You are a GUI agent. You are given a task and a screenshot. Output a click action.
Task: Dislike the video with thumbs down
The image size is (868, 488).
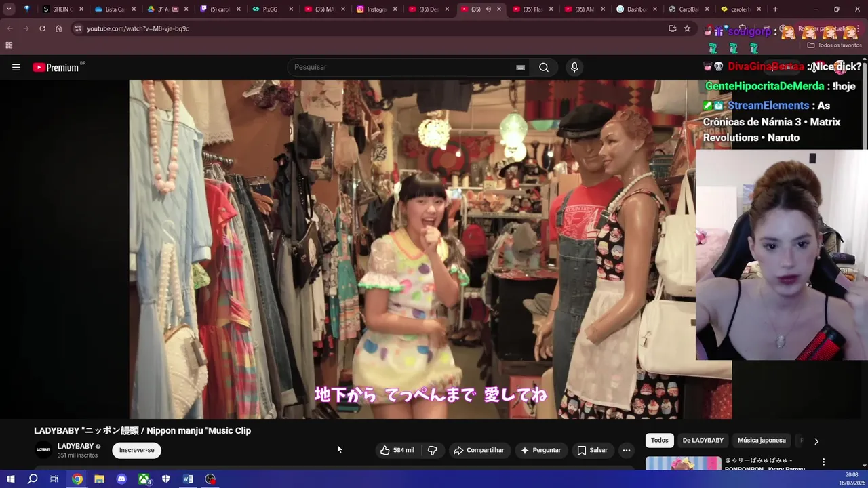click(432, 450)
